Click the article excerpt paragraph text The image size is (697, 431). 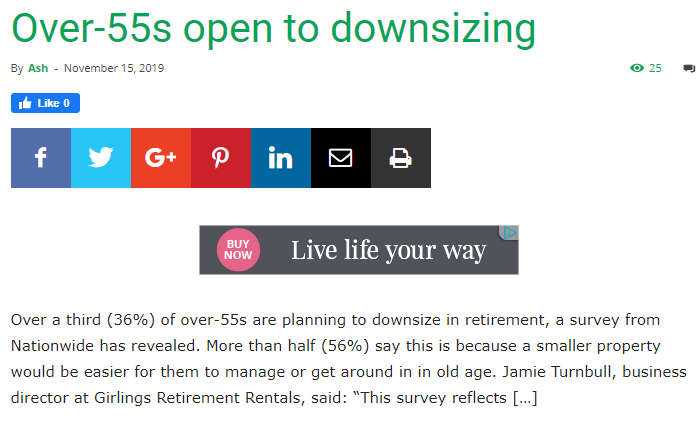348,359
